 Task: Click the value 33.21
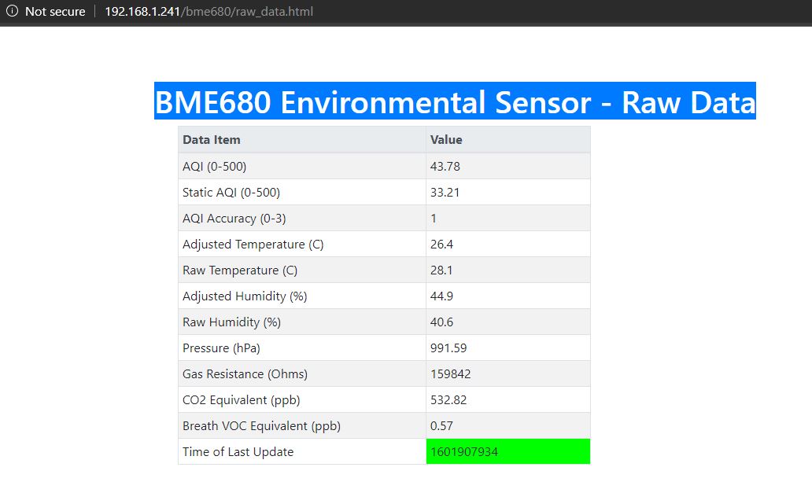tap(445, 193)
